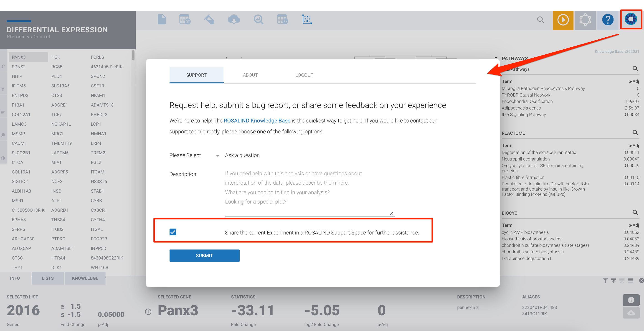Select gene CX3CR1 in the list
Image resolution: width=644 pixels, height=331 pixels.
pos(99,210)
